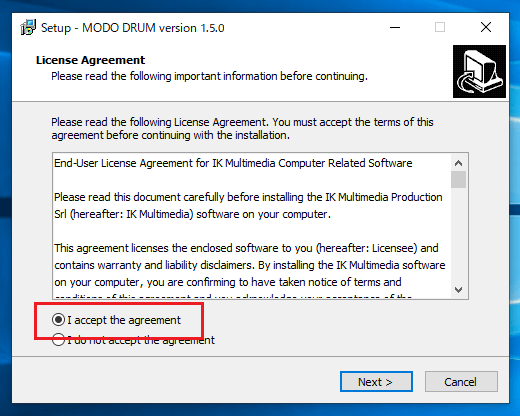Abort installation with the Cancel button
The width and height of the screenshot is (520, 416).
[x=461, y=382]
